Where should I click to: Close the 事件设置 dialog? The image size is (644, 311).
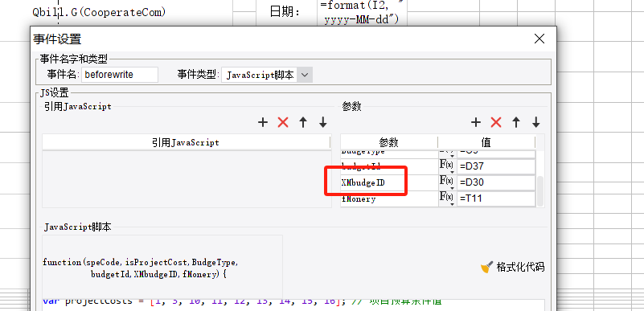point(539,39)
